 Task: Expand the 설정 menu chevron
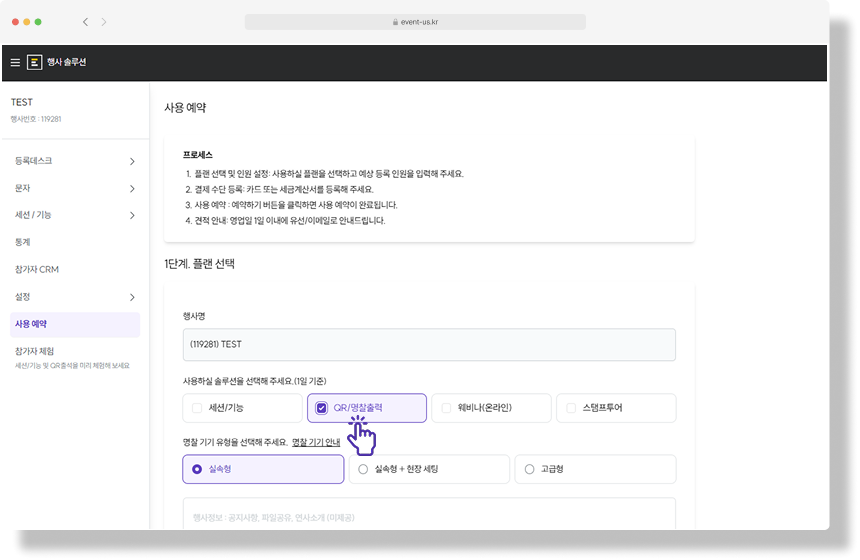click(132, 297)
